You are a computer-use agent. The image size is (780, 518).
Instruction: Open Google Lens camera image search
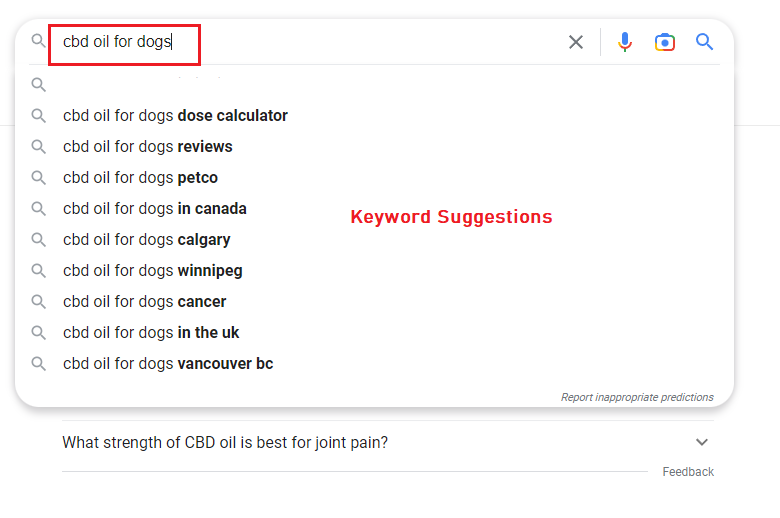(x=665, y=42)
